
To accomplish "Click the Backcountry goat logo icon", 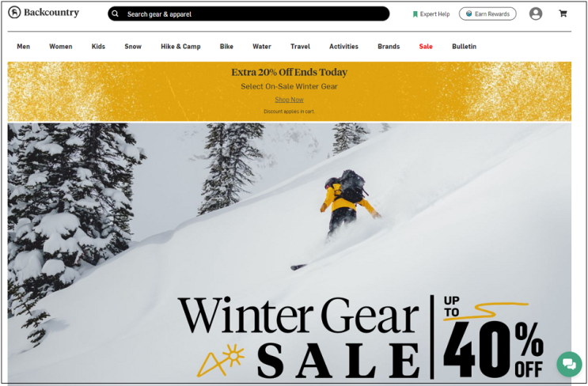I will 14,13.
